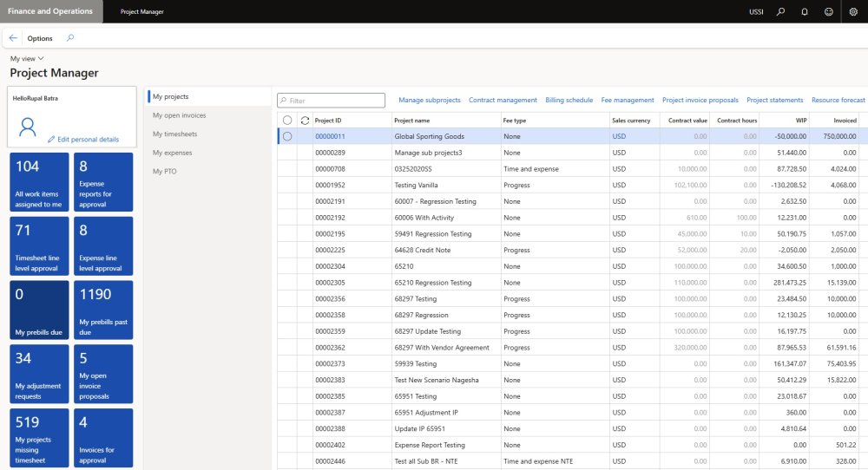Viewport: 868px width, 470px height.
Task: Open search icon in top header
Action: pyautogui.click(x=780, y=11)
